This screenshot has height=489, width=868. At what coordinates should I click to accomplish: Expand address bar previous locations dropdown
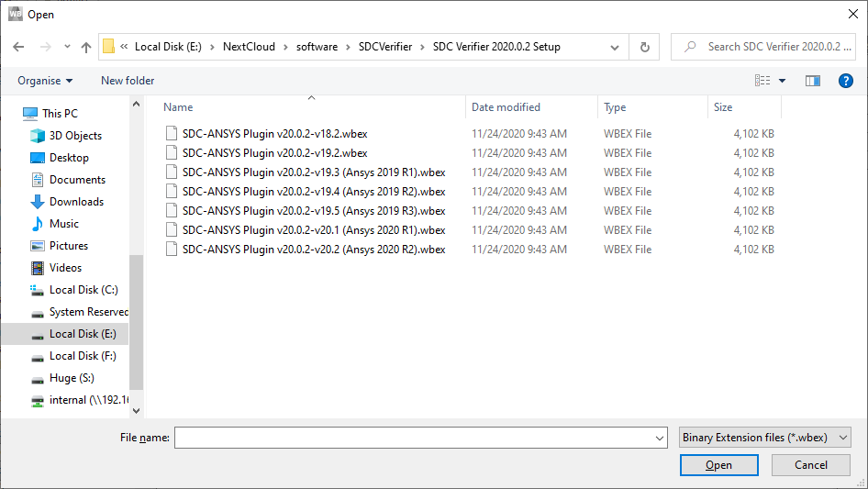click(615, 47)
